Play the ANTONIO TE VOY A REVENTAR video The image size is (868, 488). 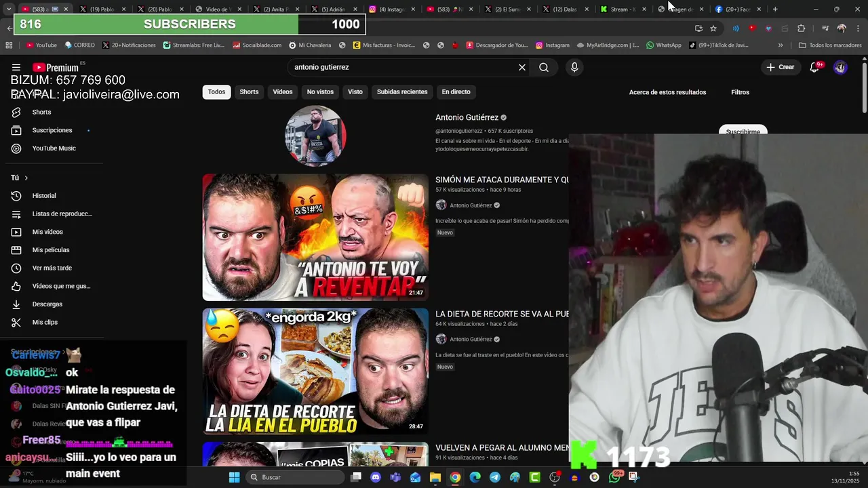[x=315, y=237]
